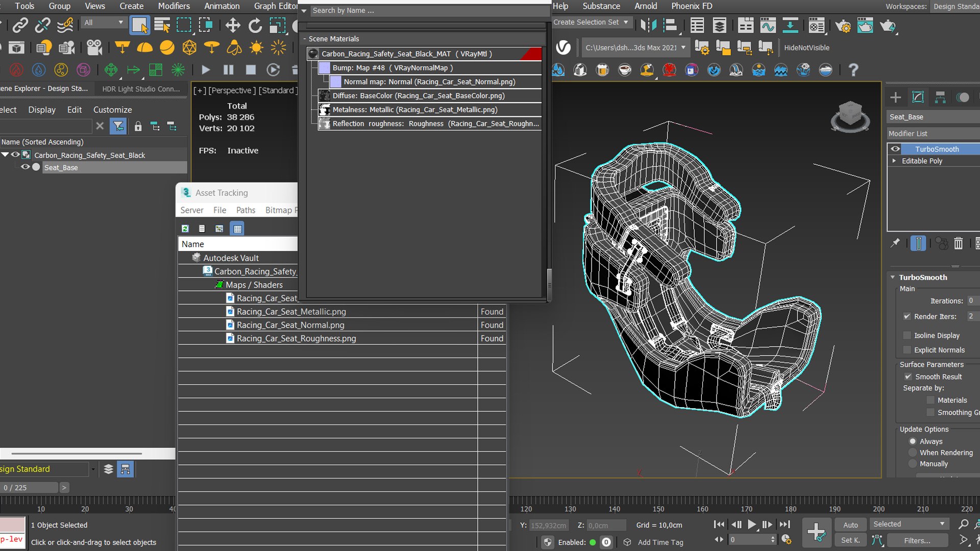Click the Auto key button
The image size is (980, 551).
[x=850, y=524]
